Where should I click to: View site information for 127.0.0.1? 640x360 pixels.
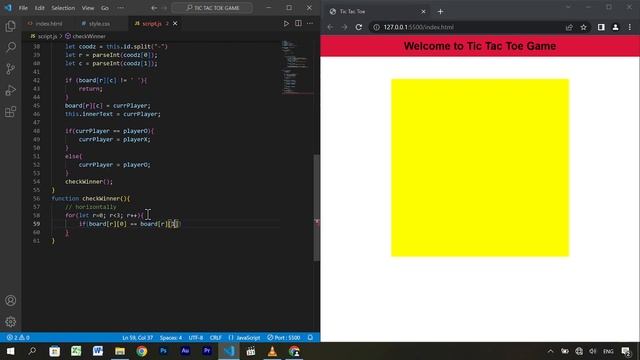click(x=376, y=27)
